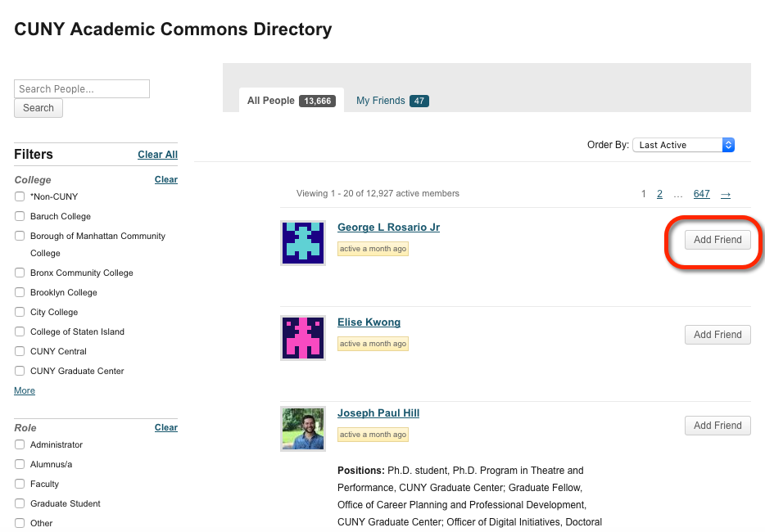Check the Bronx Community College filter
This screenshot has width=765, height=532.
pos(20,273)
